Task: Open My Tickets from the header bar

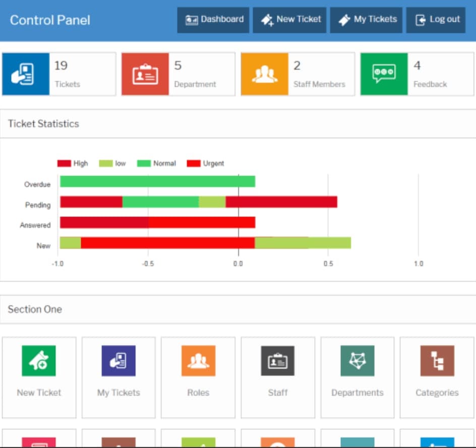Action: [366, 20]
